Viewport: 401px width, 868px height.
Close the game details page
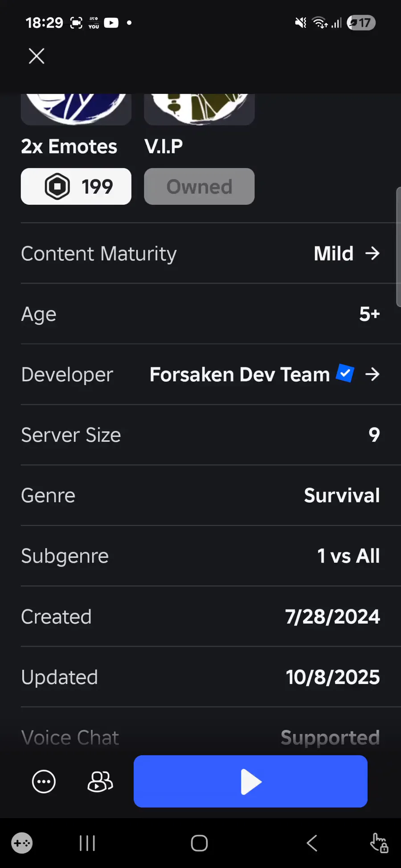coord(36,56)
